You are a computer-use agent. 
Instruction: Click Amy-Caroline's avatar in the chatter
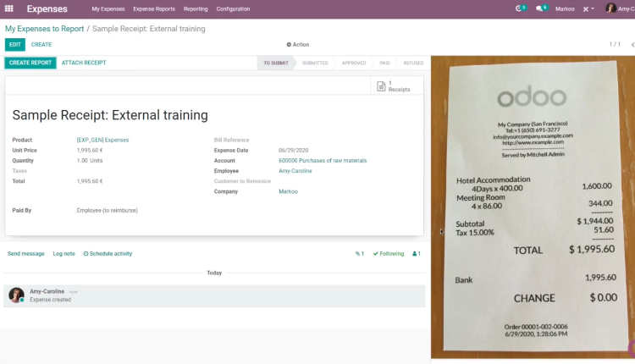coord(16,295)
